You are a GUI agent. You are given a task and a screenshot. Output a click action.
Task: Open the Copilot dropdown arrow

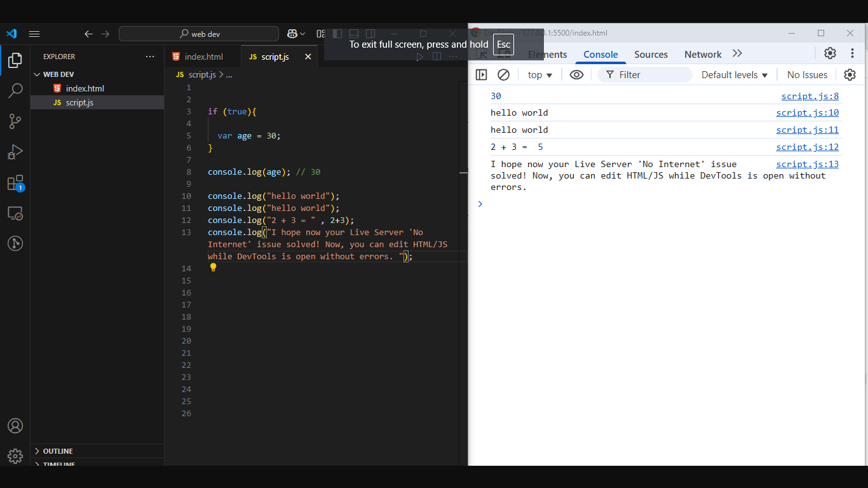tap(302, 34)
